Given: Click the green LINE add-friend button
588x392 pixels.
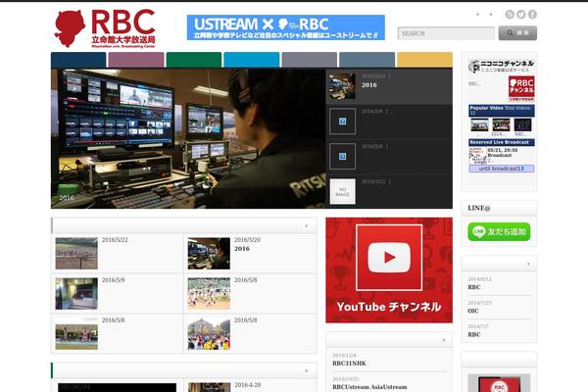Looking at the screenshot, I should pos(499,231).
